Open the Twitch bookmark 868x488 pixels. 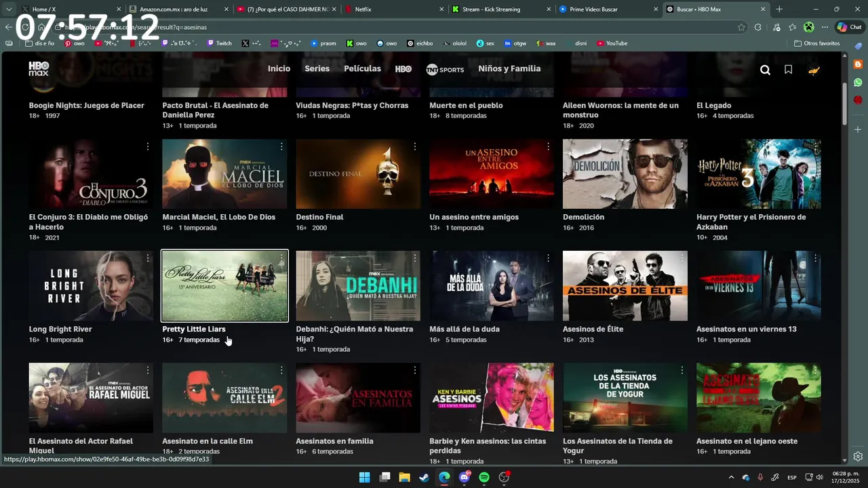pos(218,43)
